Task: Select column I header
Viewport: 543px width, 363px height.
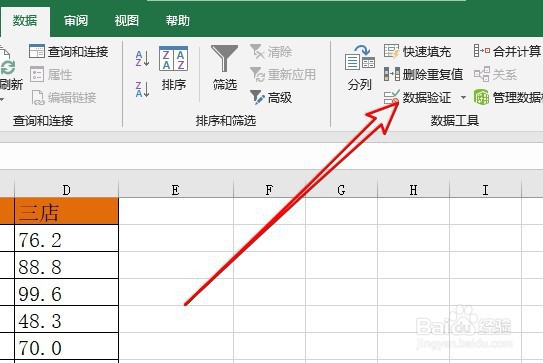Action: [x=486, y=189]
